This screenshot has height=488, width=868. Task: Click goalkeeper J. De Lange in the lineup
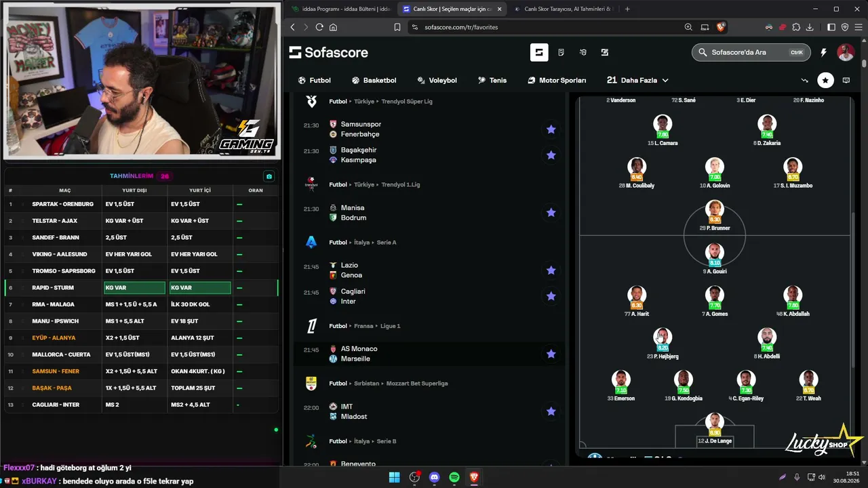point(714,428)
